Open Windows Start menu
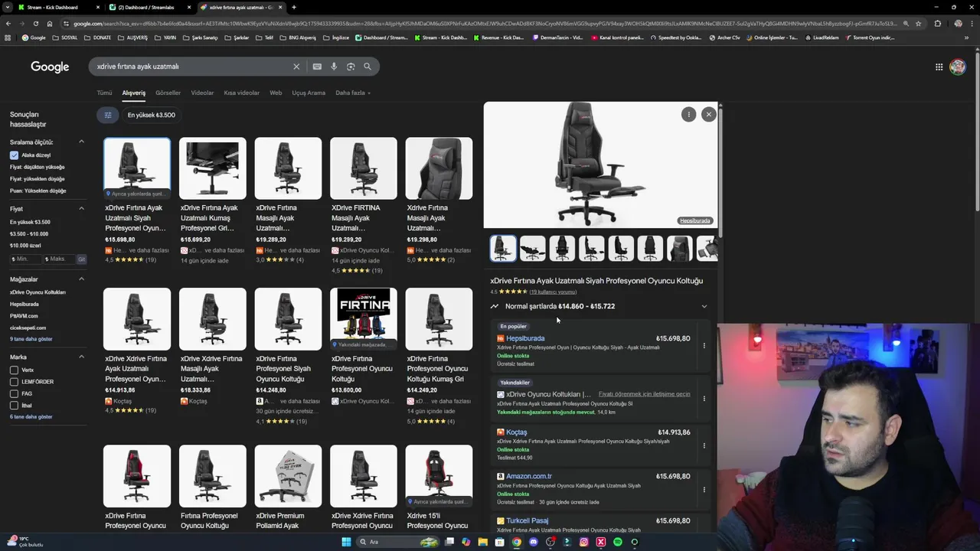This screenshot has width=980, height=551. [346, 542]
